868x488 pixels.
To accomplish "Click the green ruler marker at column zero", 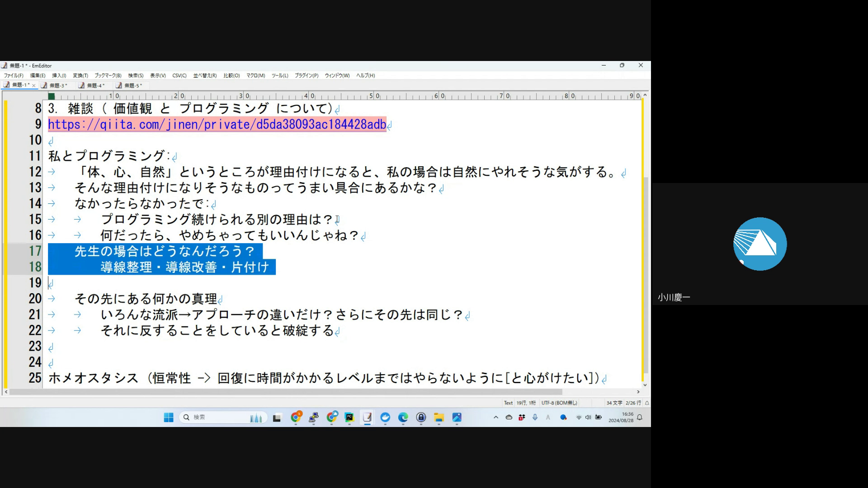I will coord(52,96).
